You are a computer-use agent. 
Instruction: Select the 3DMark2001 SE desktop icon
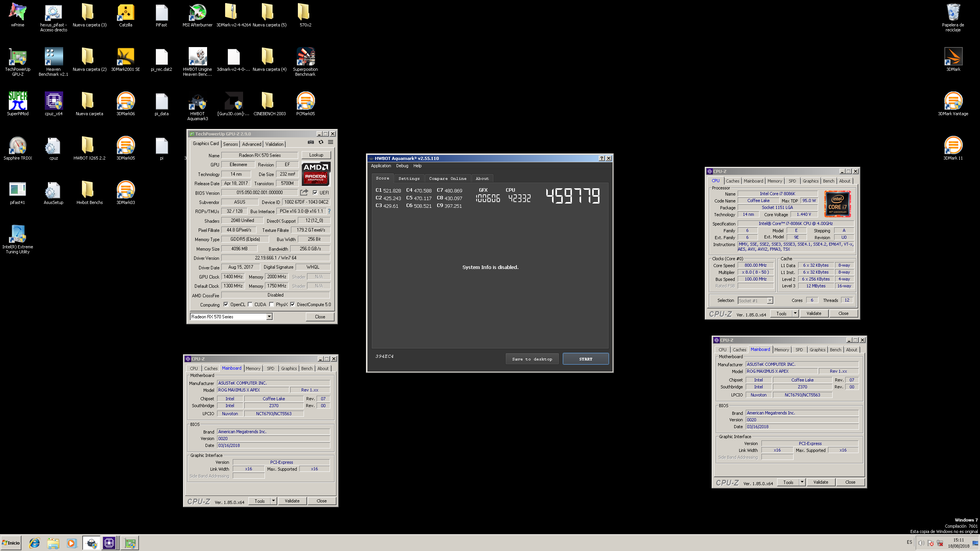pos(126,60)
